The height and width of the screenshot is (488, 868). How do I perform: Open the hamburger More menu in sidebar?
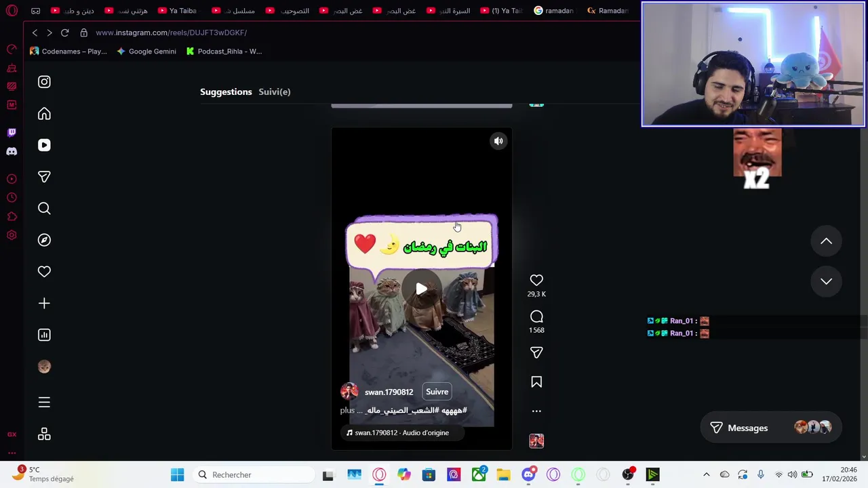(44, 403)
